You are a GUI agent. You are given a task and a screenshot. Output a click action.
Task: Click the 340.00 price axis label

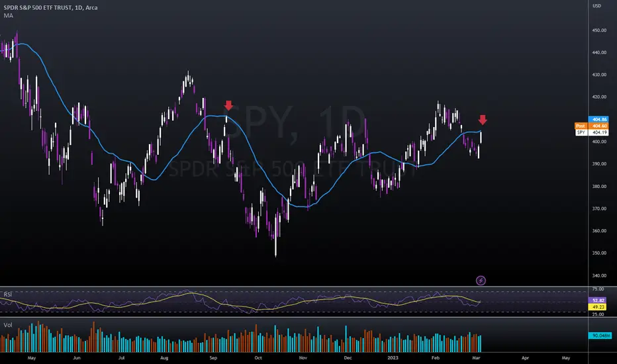pyautogui.click(x=599, y=275)
